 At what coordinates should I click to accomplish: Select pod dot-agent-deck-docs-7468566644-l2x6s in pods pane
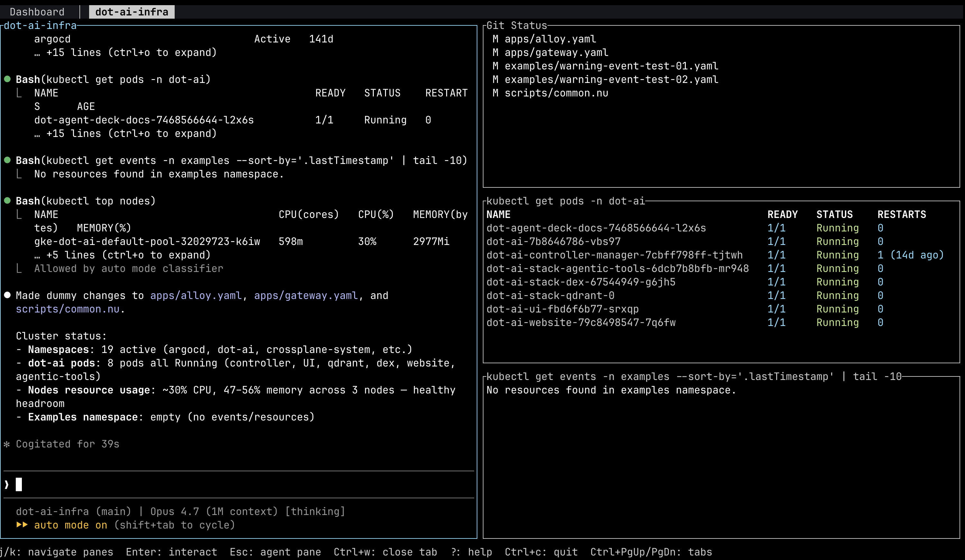pos(596,228)
